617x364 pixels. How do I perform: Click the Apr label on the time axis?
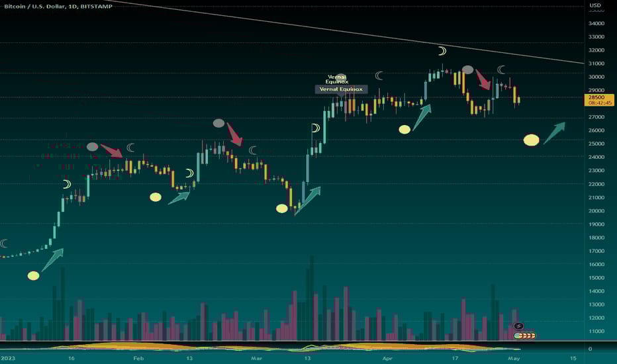point(387,358)
